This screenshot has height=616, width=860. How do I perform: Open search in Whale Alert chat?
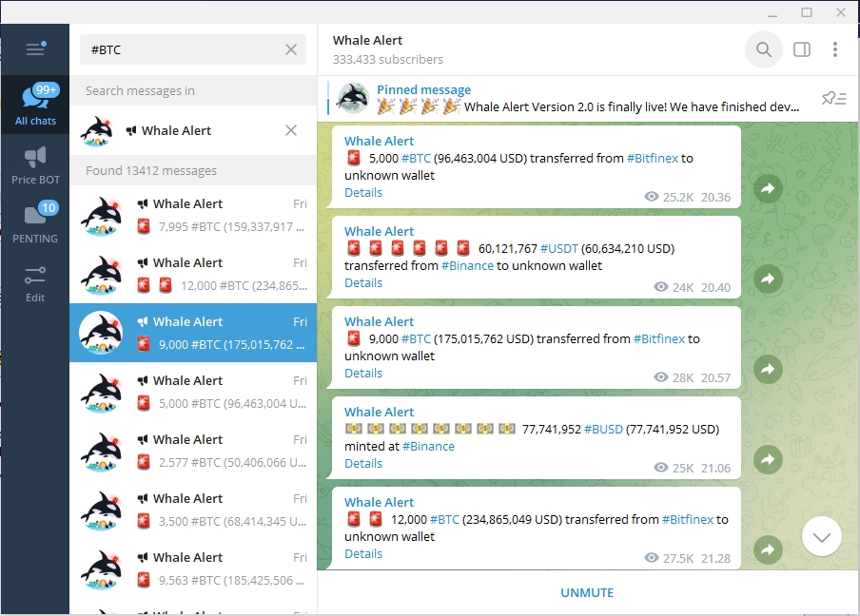pyautogui.click(x=764, y=49)
